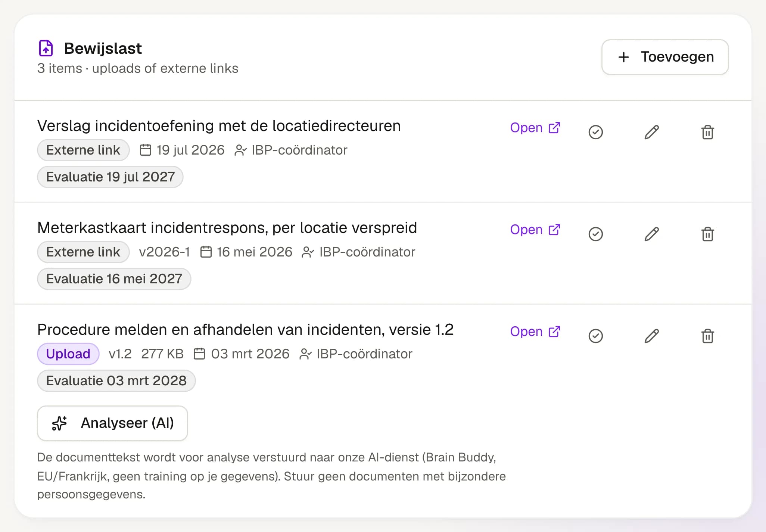Click the Bewijslast heading

coord(103,49)
